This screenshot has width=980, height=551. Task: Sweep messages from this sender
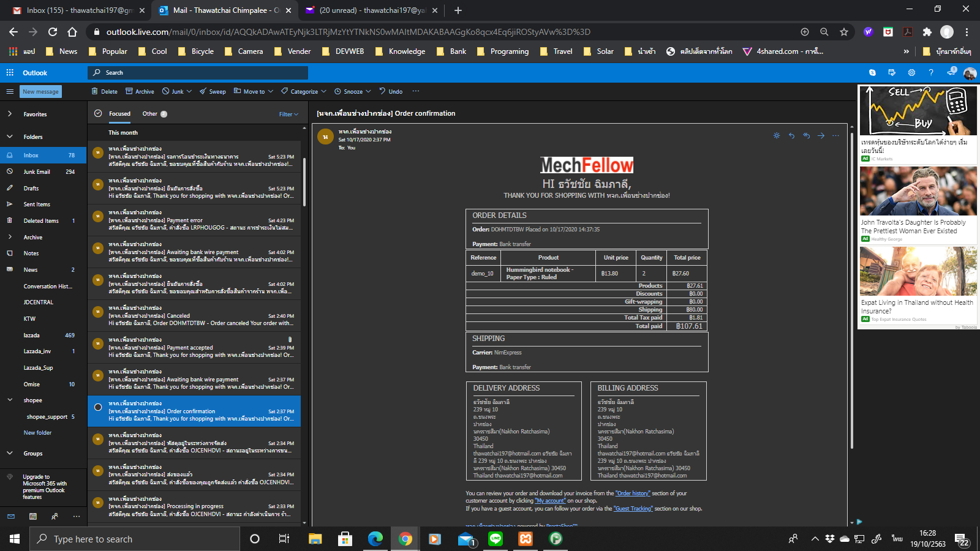pos(213,91)
